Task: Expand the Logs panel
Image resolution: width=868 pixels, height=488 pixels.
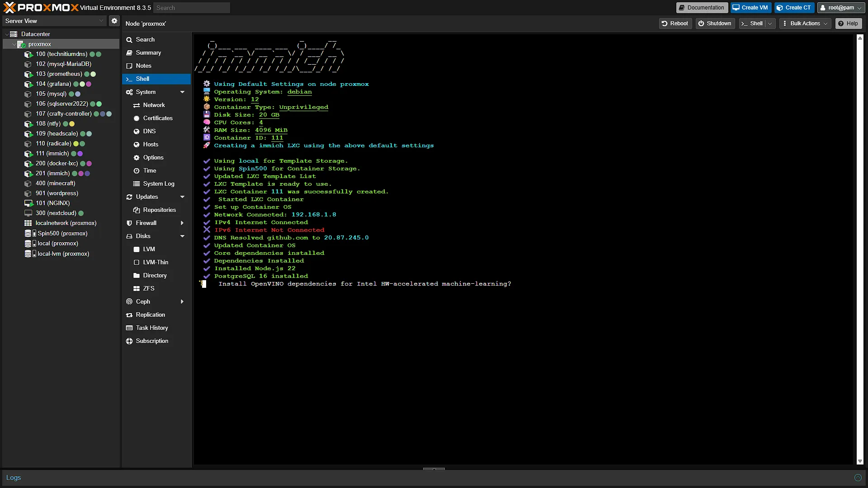Action: point(858,478)
